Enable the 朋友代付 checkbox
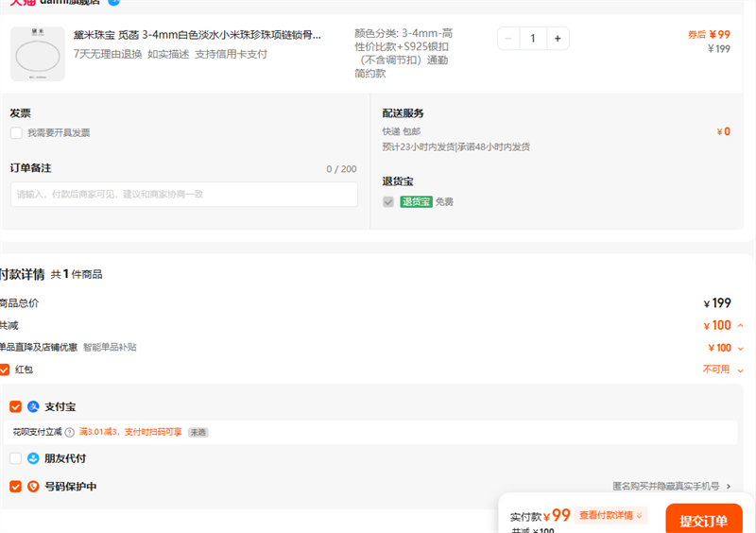Viewport: 756px width, 533px height. (x=15, y=458)
